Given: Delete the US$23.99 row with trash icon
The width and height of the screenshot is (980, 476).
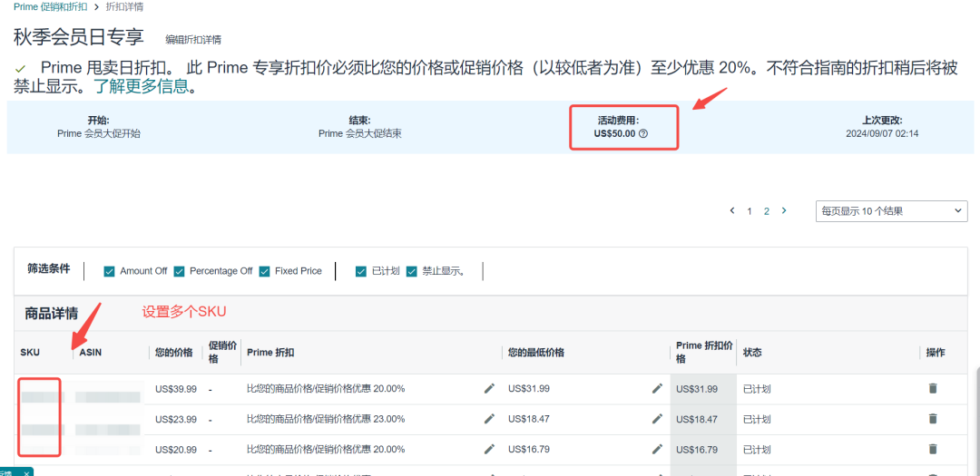Looking at the screenshot, I should coord(933,419).
